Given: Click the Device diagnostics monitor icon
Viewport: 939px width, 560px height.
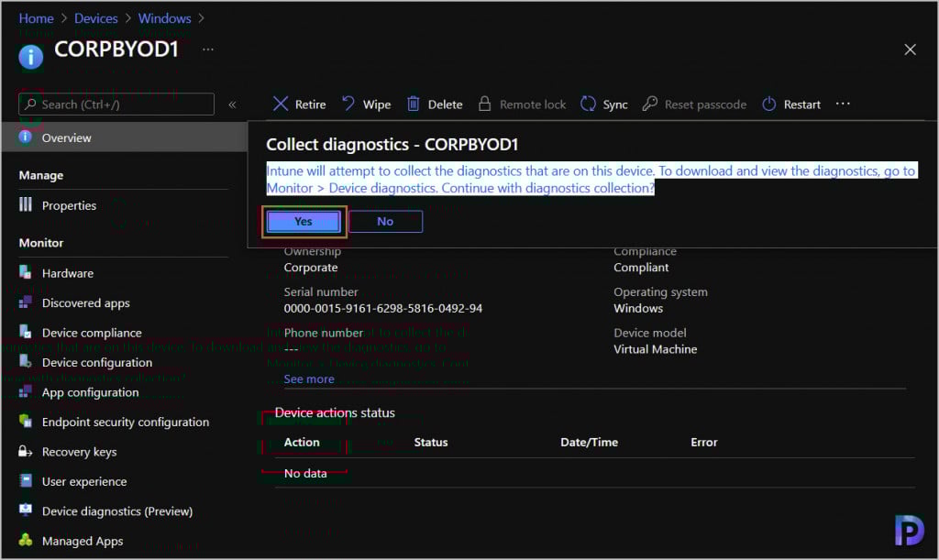Looking at the screenshot, I should [x=25, y=511].
